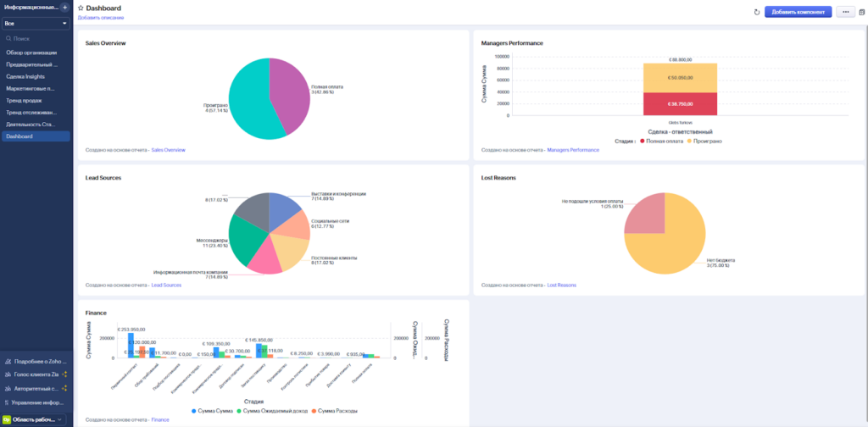868x427 pixels.
Task: Click the plus icon in the sidebar header
Action: point(64,8)
